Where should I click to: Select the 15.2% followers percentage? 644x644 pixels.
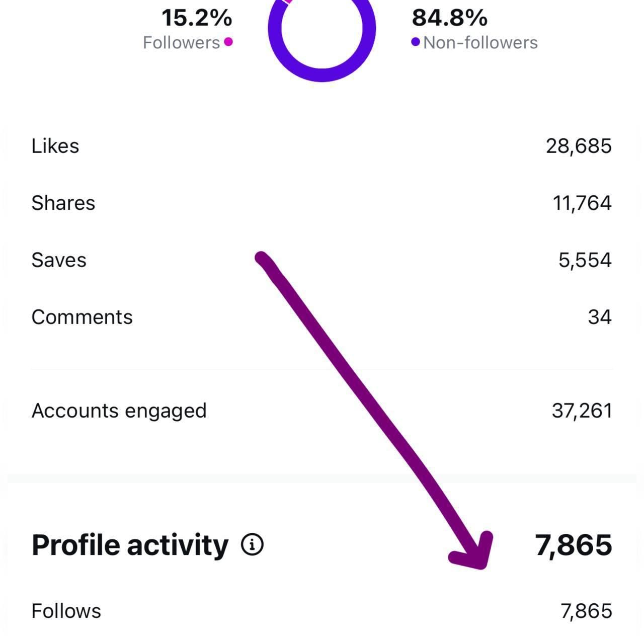click(197, 18)
